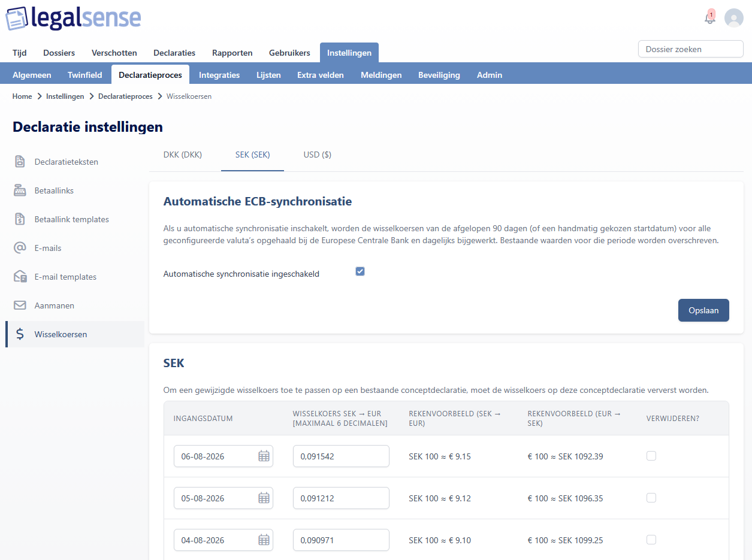Go to Instellingen breadcrumb link
This screenshot has height=560, width=752.
(x=65, y=96)
